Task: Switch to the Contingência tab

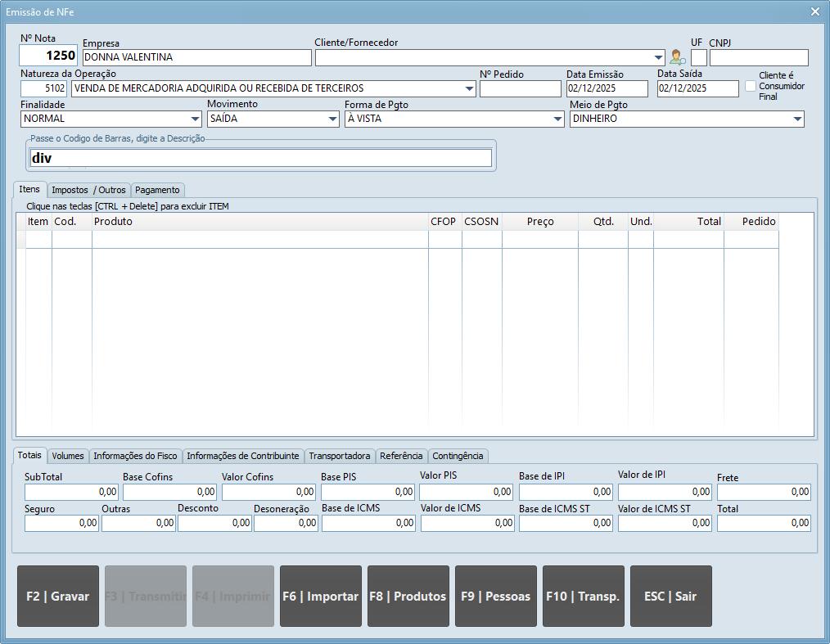Action: [x=458, y=456]
